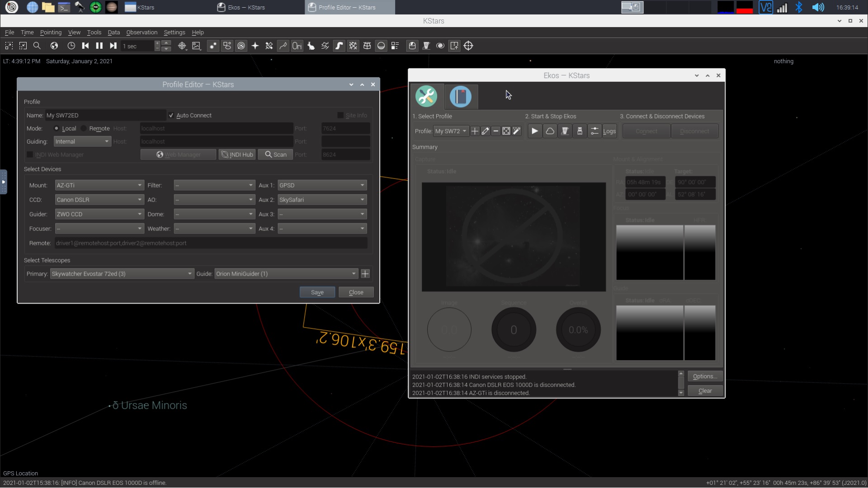Viewport: 868px width, 488px height.
Task: Expand the Mount AZ-GTi dropdown
Action: point(99,185)
